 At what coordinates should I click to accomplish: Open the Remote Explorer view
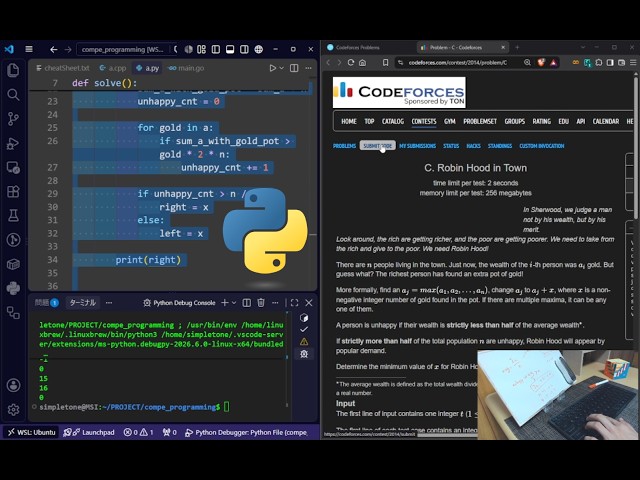pyautogui.click(x=13, y=167)
